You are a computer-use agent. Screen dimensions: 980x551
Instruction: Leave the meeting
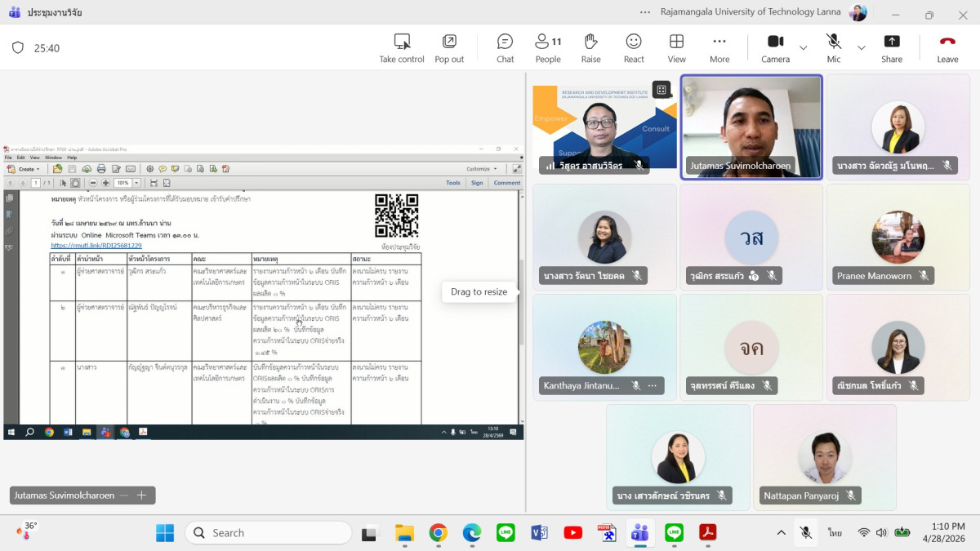tap(947, 47)
